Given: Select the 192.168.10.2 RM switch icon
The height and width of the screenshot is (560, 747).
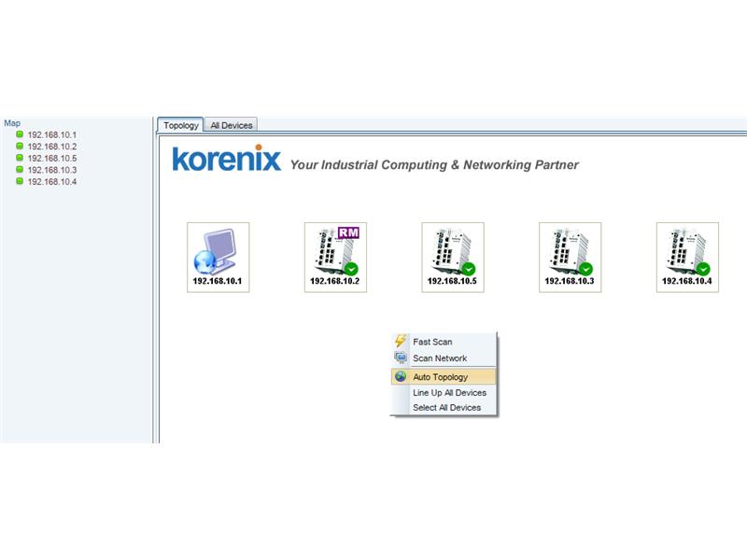Looking at the screenshot, I should 335,258.
